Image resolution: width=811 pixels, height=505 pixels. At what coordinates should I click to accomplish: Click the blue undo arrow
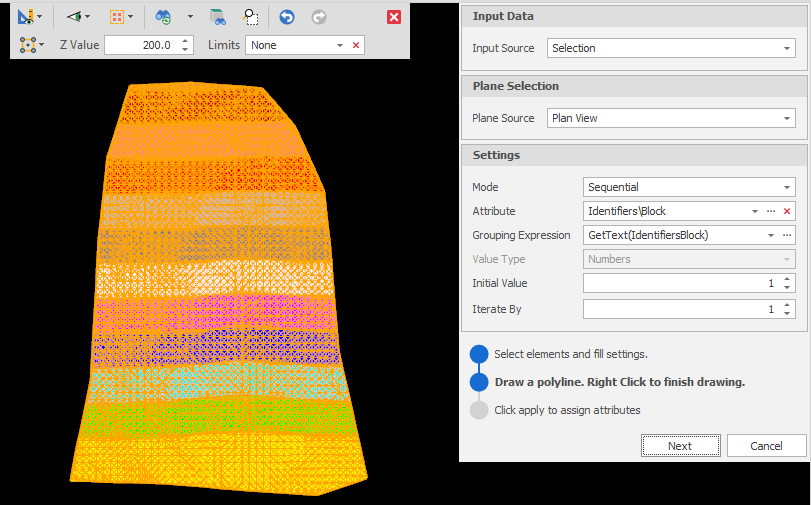pos(287,17)
